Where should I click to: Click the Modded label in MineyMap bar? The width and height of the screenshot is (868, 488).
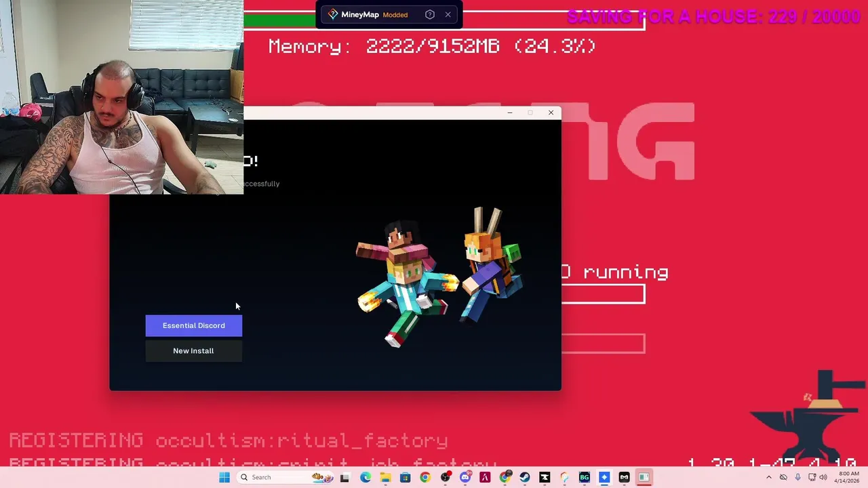pyautogui.click(x=395, y=15)
